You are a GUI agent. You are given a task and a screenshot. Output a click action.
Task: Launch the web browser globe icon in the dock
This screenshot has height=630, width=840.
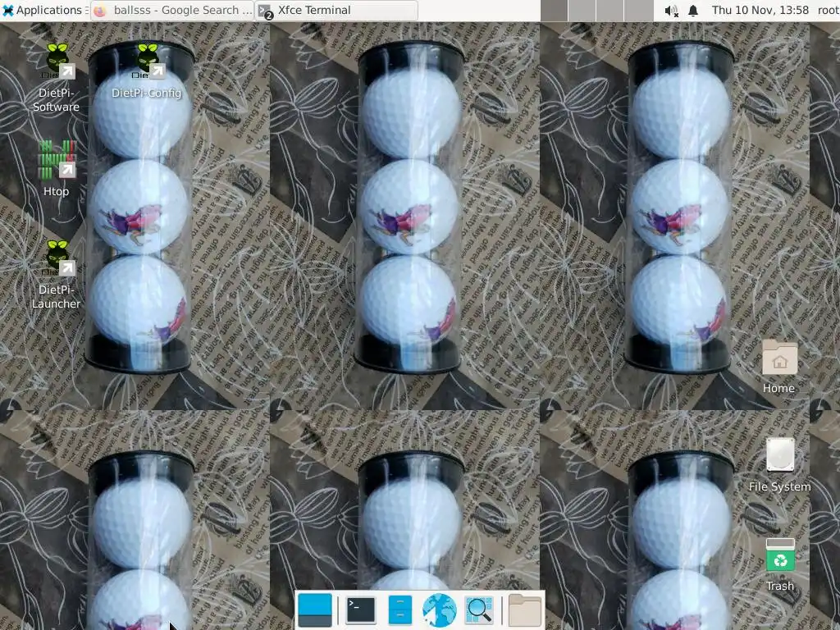(x=440, y=610)
